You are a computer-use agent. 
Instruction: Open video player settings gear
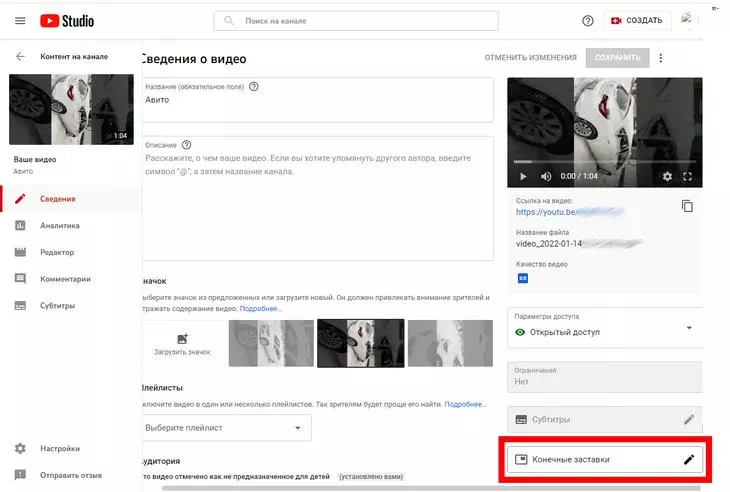coord(667,177)
